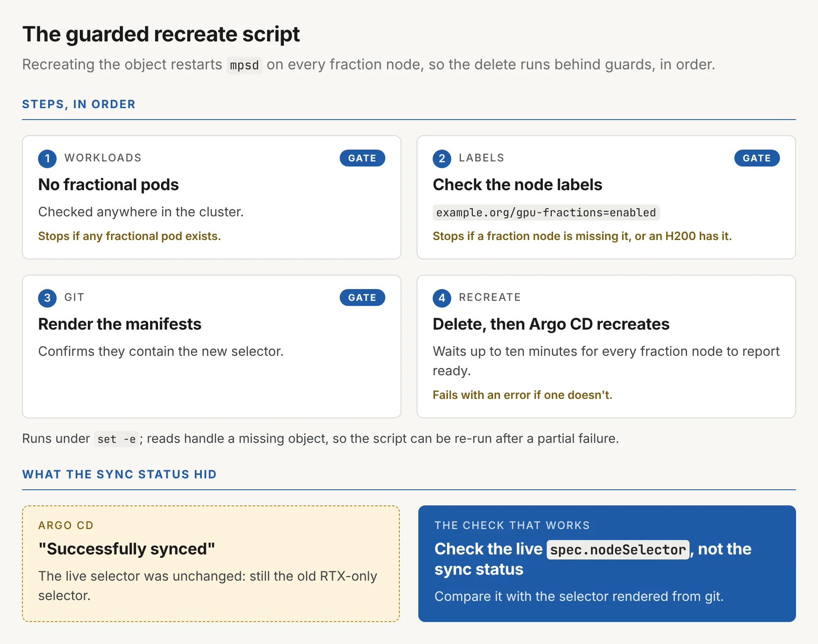
Task: Click the 'STEPS, IN ORDER' section header
Action: (x=79, y=104)
